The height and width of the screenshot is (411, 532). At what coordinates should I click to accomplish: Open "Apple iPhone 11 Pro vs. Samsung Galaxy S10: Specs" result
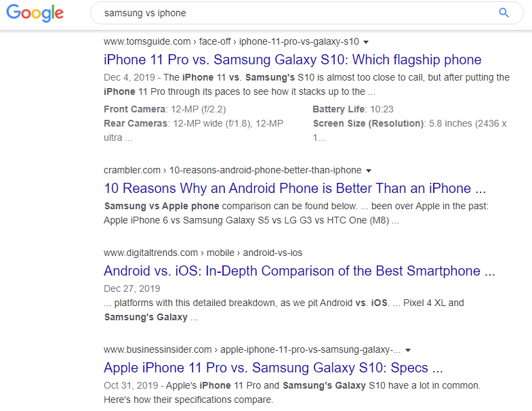[x=273, y=368]
